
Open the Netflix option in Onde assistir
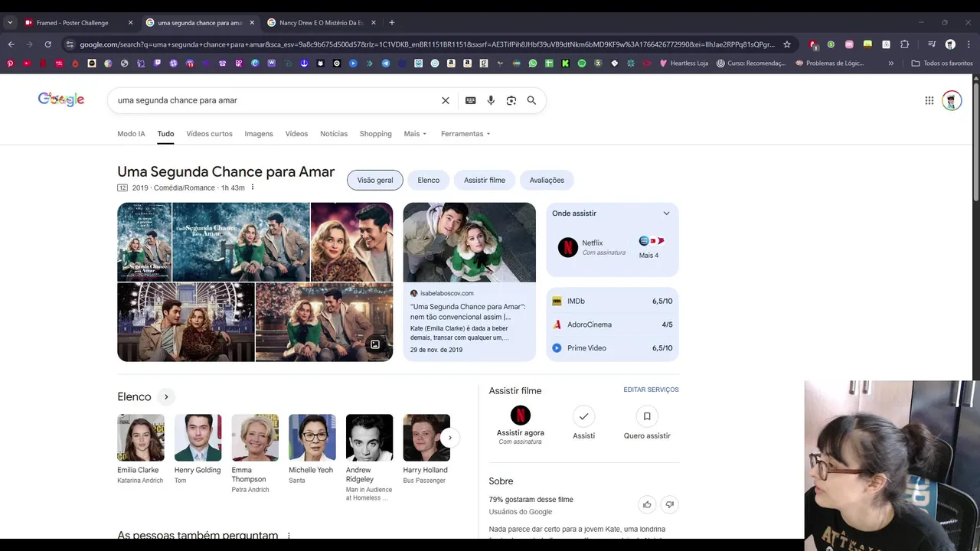[592, 247]
